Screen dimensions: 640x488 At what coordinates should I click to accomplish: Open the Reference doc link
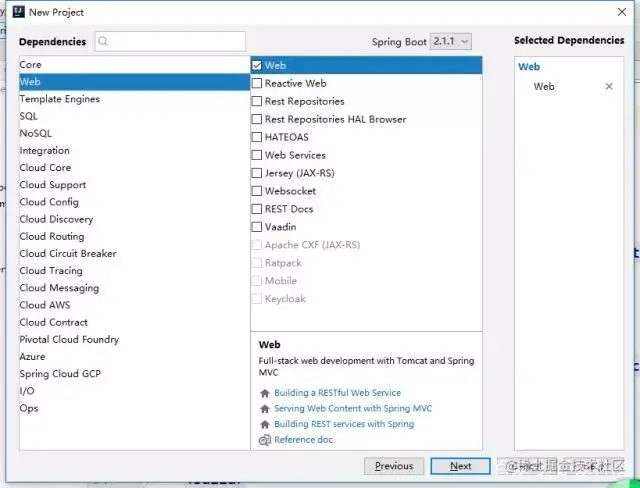click(x=303, y=439)
